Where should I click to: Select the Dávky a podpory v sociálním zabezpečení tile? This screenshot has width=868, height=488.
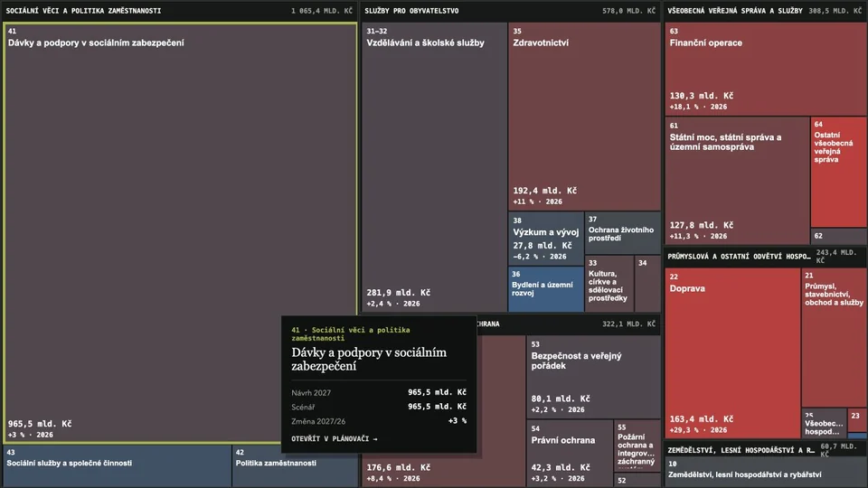[x=181, y=232]
